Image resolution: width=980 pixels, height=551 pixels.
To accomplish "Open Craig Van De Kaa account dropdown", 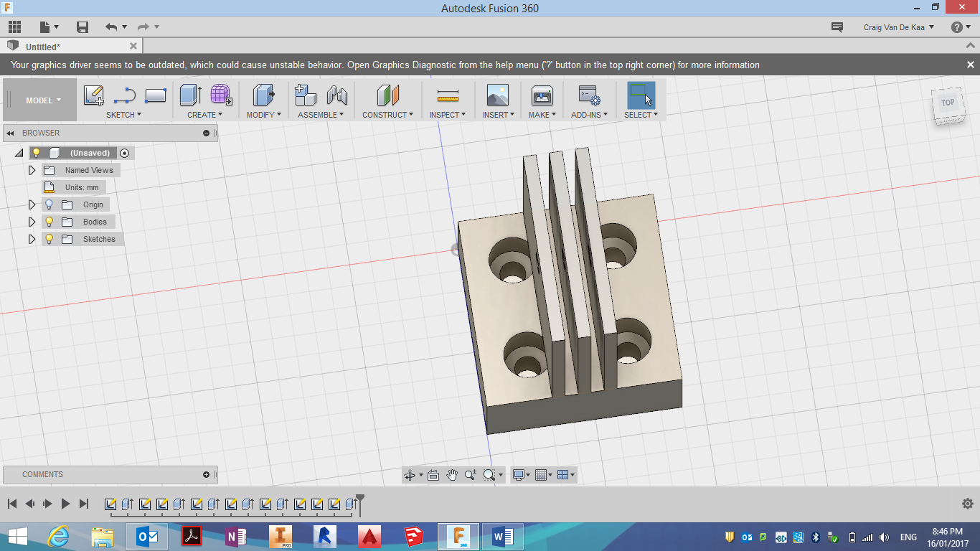I will click(899, 27).
